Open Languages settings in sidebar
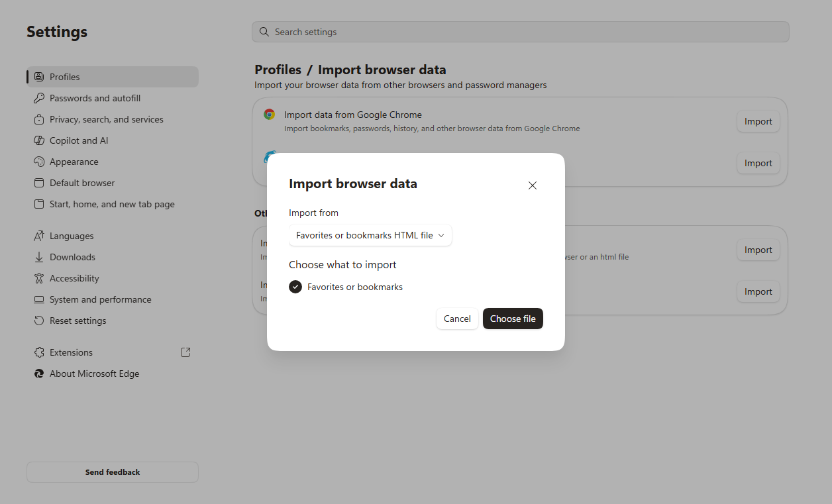 pyautogui.click(x=113, y=236)
